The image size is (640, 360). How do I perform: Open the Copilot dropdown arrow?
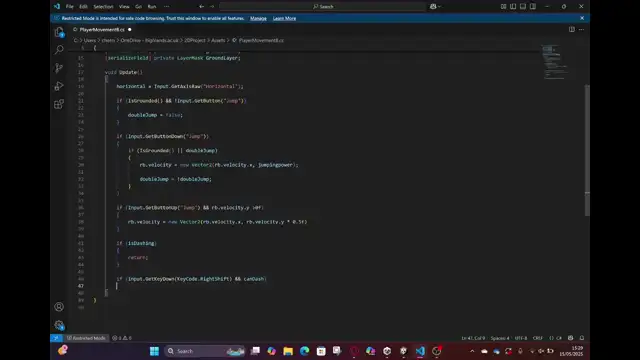(x=439, y=7)
